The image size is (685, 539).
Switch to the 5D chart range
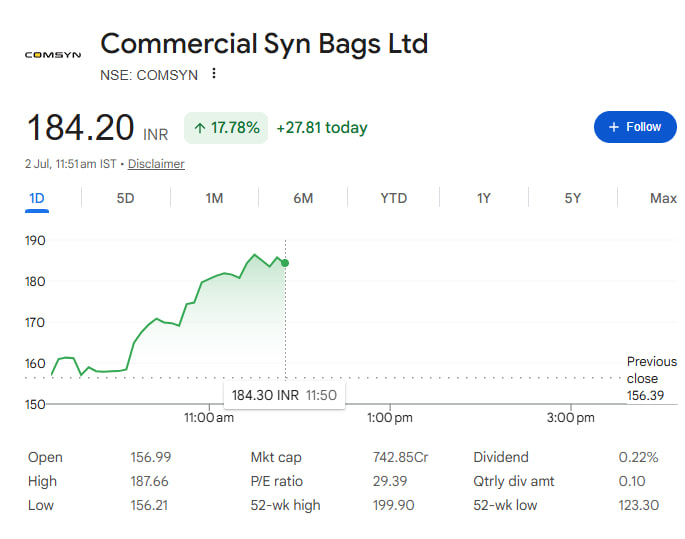click(x=125, y=198)
